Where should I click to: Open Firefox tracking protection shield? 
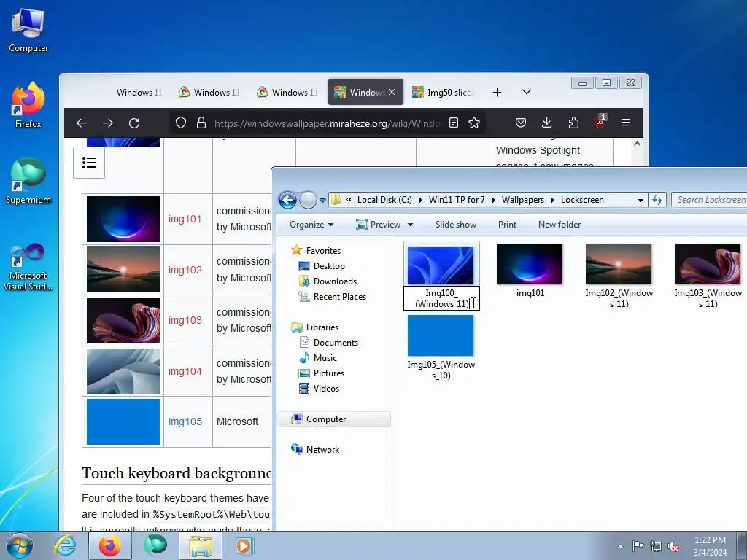click(181, 122)
